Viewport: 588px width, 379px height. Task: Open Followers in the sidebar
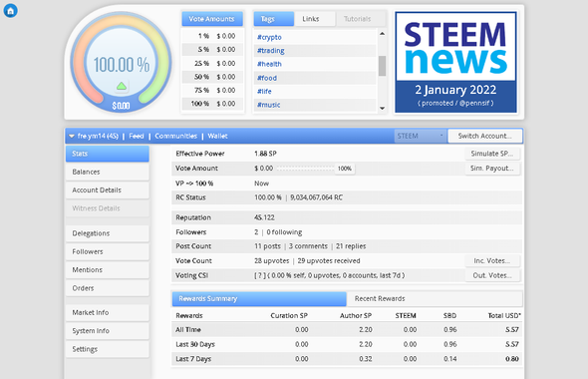point(108,251)
